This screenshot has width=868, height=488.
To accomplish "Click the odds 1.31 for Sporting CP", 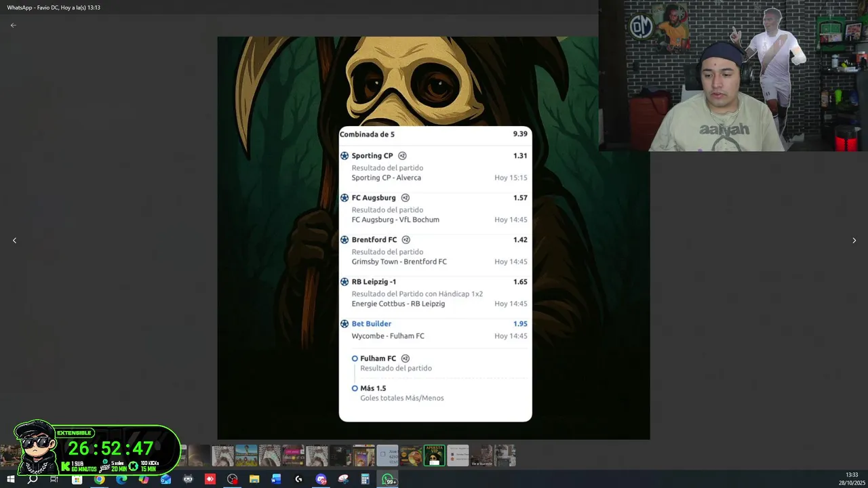I will (x=520, y=156).
